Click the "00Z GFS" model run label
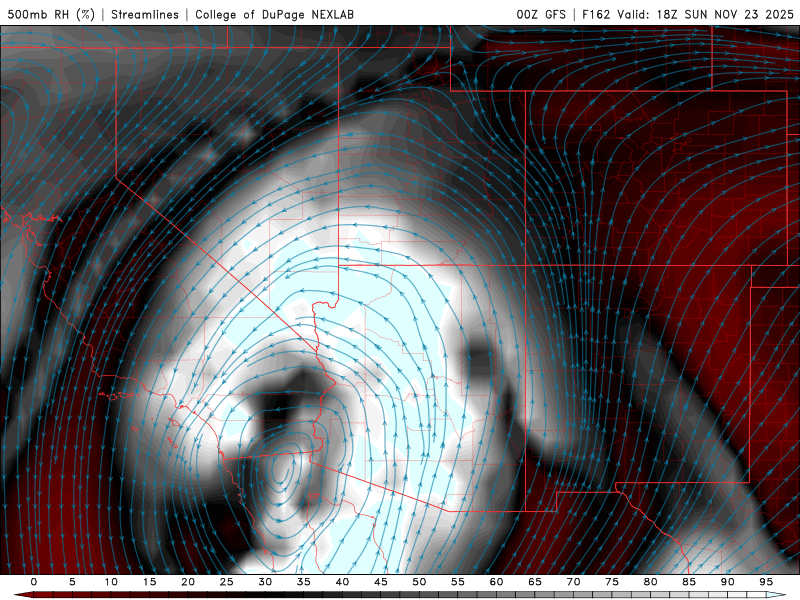Screen dimensions: 800x600 (541, 14)
